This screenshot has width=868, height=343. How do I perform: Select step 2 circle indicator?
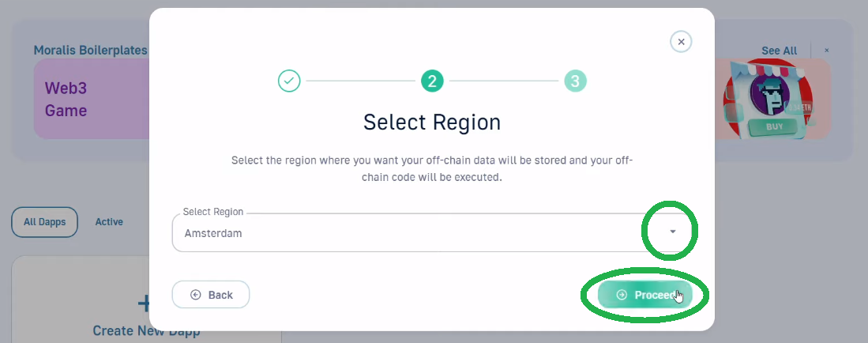click(432, 81)
